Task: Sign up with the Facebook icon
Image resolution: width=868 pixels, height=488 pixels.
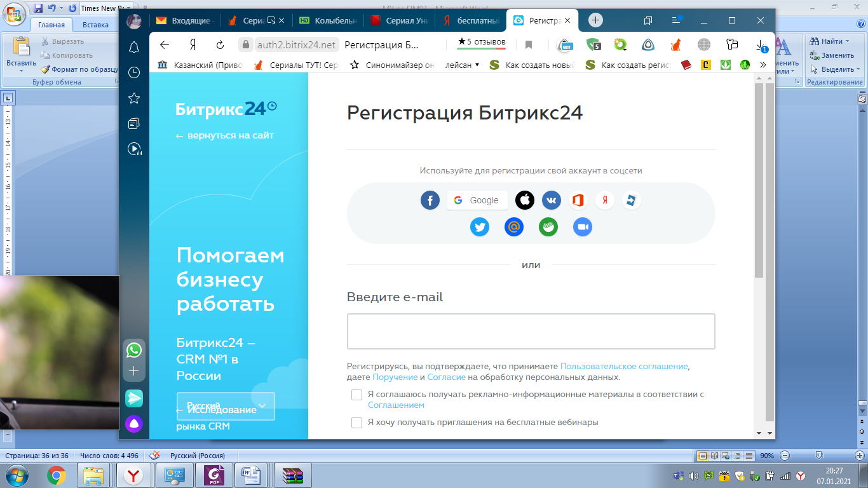Action: [x=430, y=201]
